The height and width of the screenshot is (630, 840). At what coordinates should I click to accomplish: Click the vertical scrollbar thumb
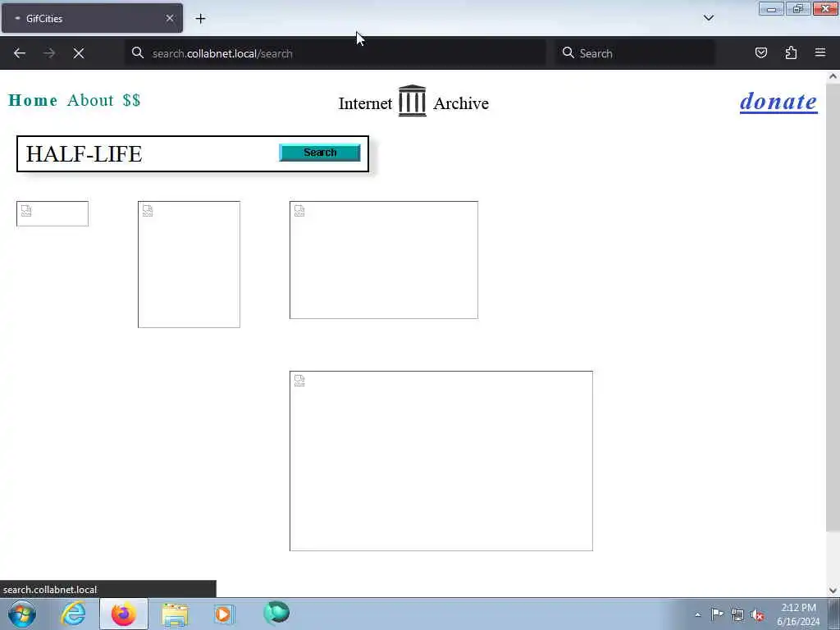point(833,307)
